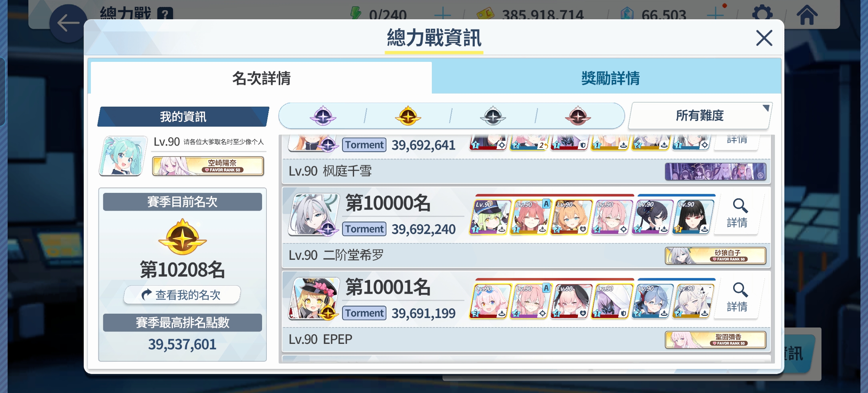868x393 pixels.
Task: Click the help question mark beside 總力戰
Action: [x=165, y=14]
